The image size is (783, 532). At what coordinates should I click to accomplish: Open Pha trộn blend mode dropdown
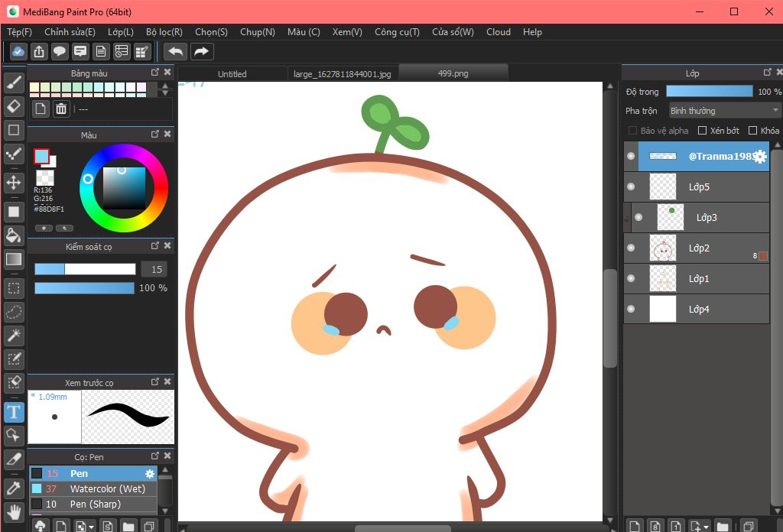point(724,111)
